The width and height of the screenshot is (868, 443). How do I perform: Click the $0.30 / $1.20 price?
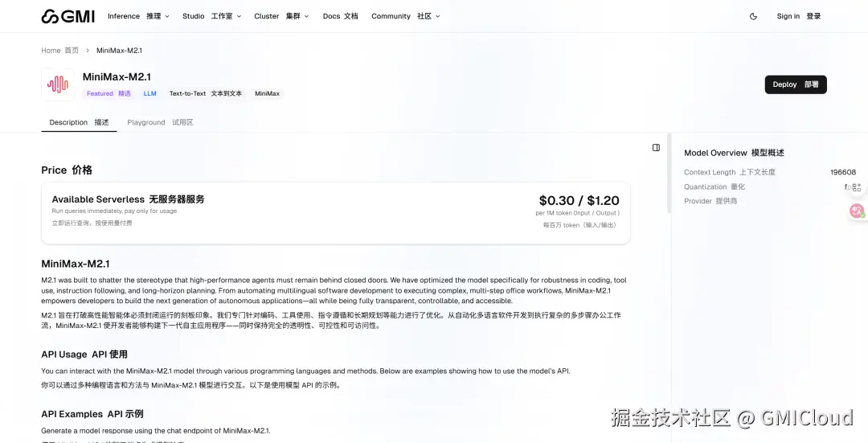(x=579, y=200)
